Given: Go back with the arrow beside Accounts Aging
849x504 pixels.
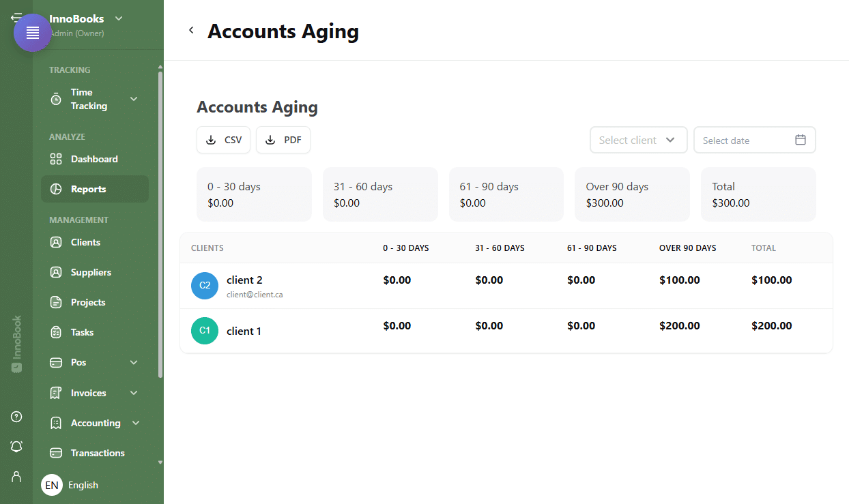Looking at the screenshot, I should tap(191, 30).
